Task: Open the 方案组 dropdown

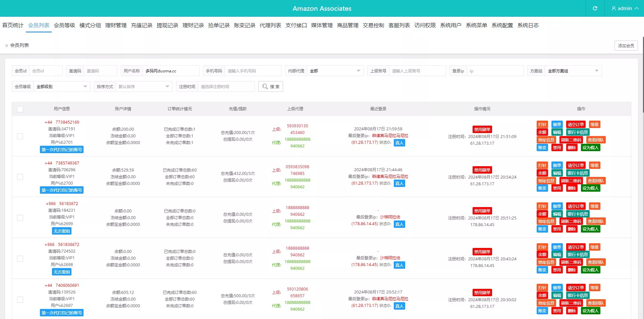Action: click(x=573, y=71)
